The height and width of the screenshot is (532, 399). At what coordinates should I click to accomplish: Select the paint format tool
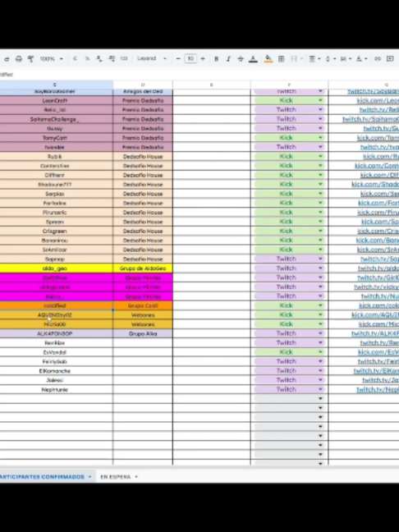click(x=30, y=59)
